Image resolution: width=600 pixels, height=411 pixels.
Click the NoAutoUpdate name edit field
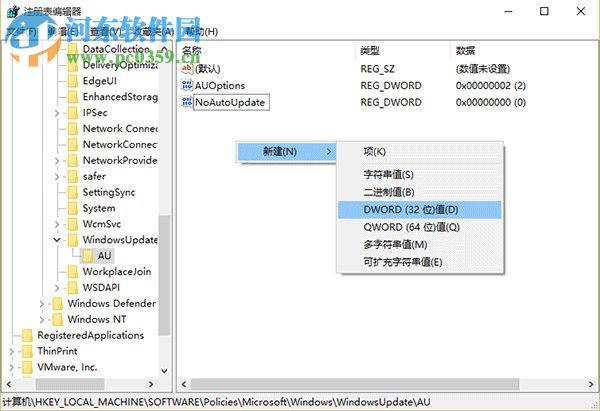[232, 102]
